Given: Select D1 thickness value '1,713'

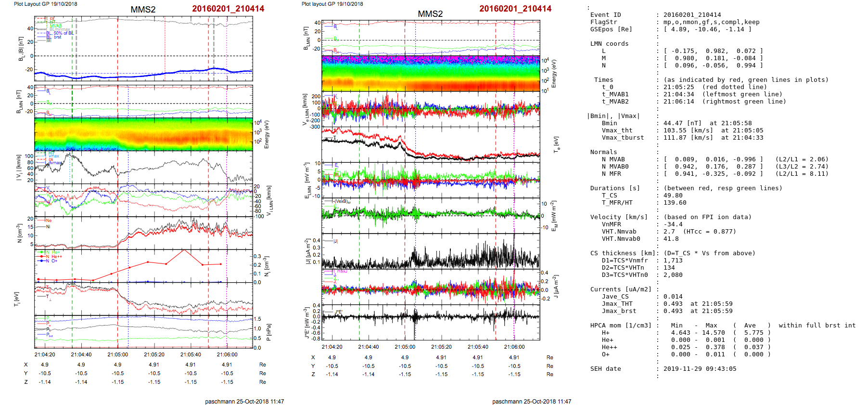Looking at the screenshot, I should (673, 261).
